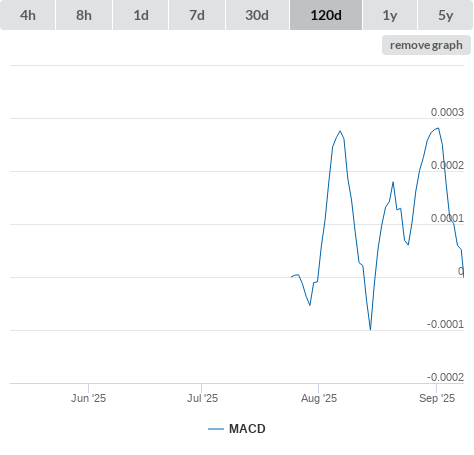The image size is (474, 455).
Task: Click the Jun '25 axis label
Action: [x=88, y=398]
